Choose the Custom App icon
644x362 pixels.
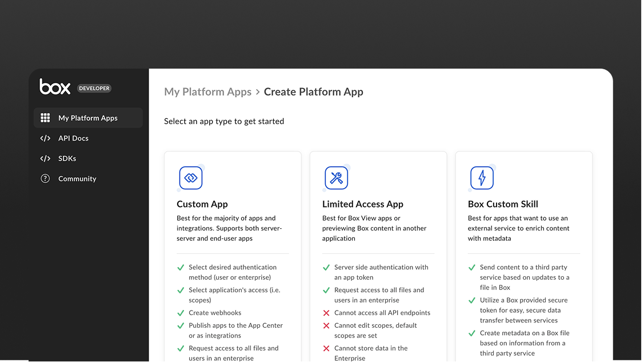(191, 178)
